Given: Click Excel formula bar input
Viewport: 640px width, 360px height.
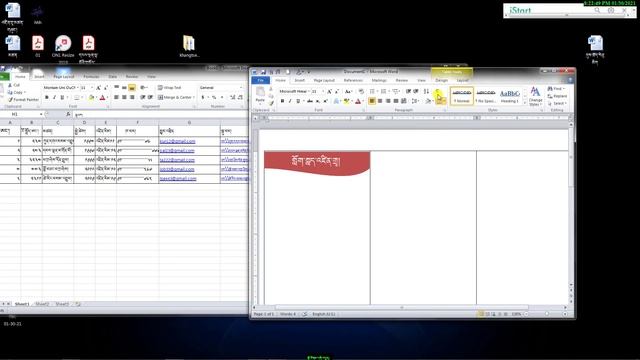Looking at the screenshot, I should pos(160,115).
